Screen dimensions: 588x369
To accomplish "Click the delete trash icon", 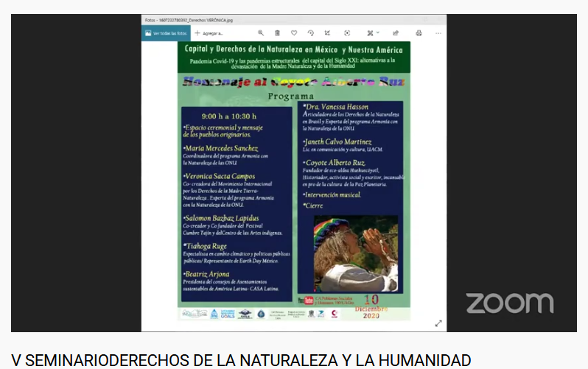I will (277, 33).
